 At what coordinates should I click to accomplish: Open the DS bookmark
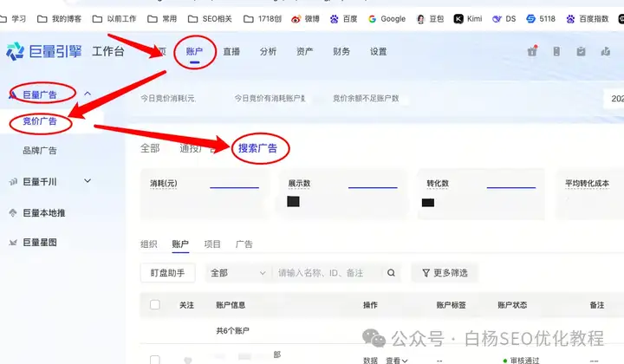click(x=504, y=19)
